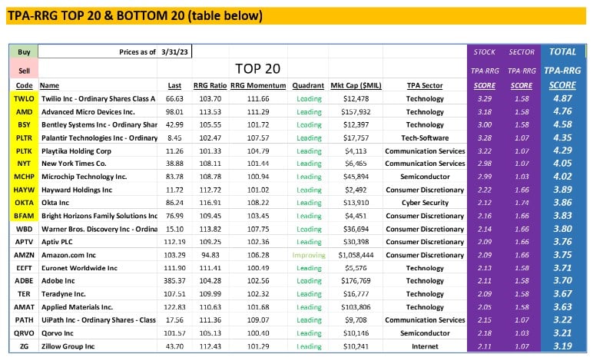Click Tech-Software sector cell
The width and height of the screenshot is (593, 364).
tap(425, 138)
